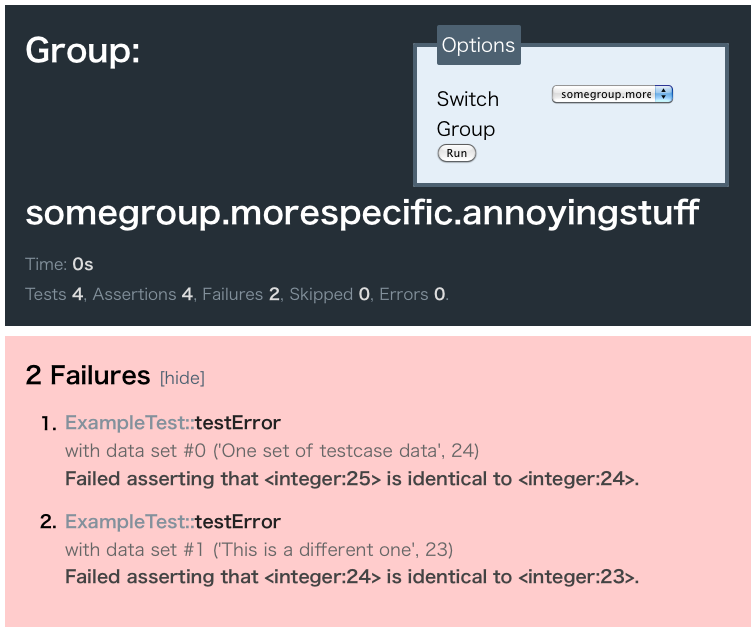Click the Tests 4 count
Screen dimensions: 756x629
click(54, 294)
